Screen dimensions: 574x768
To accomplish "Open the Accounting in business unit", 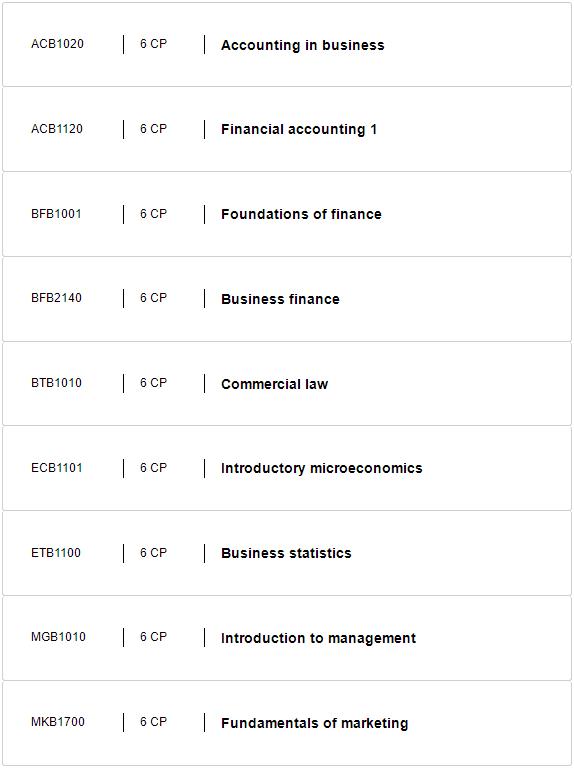I will point(302,45).
